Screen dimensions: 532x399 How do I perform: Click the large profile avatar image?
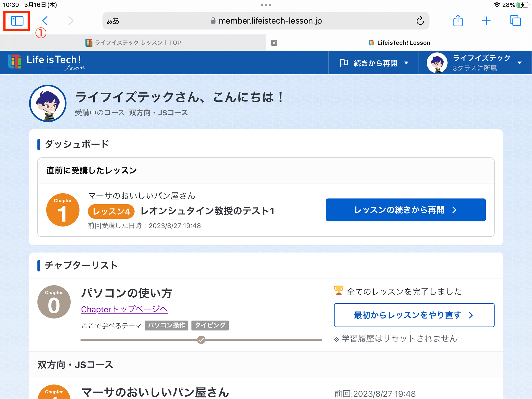tap(48, 103)
